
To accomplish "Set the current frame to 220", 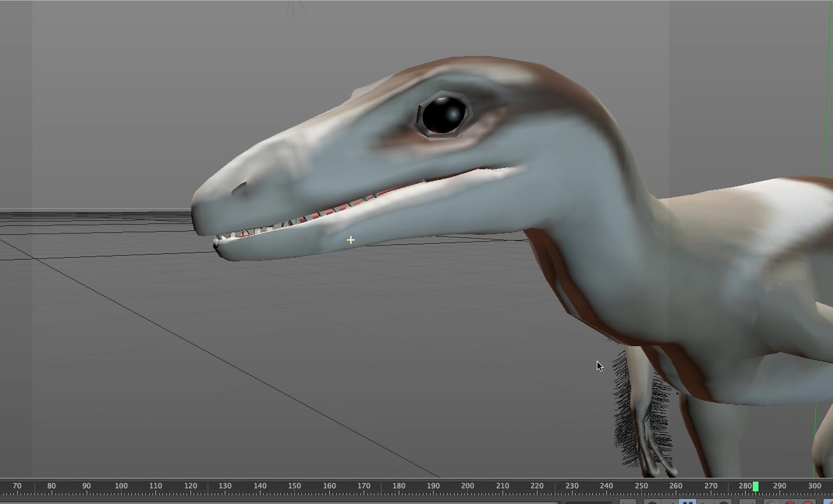I will click(x=537, y=486).
